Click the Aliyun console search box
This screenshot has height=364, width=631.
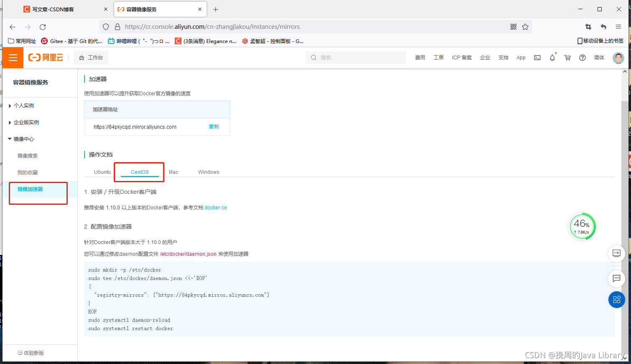point(356,58)
